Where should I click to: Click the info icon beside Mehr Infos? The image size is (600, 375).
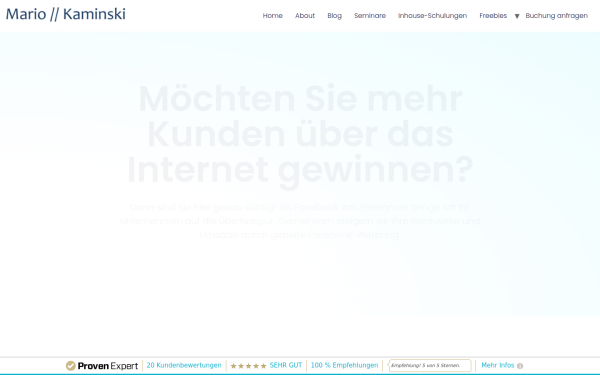click(520, 366)
